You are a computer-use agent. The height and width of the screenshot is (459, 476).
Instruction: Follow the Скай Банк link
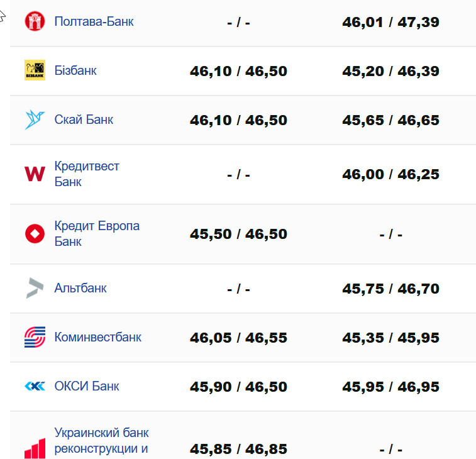tap(84, 119)
